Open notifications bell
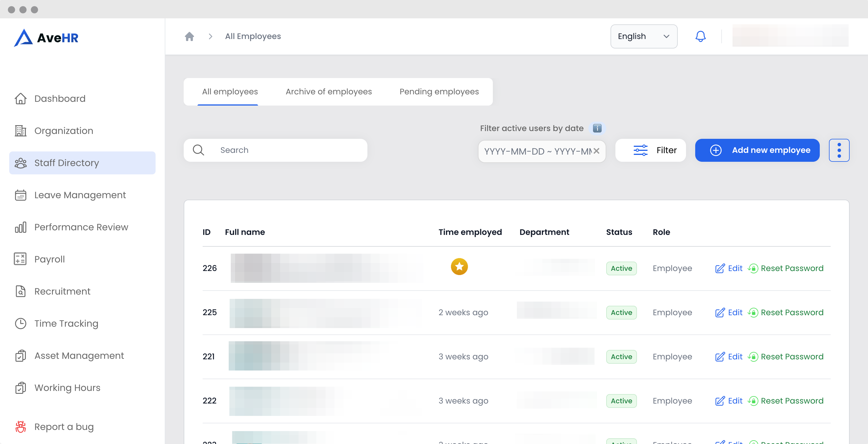 tap(700, 36)
